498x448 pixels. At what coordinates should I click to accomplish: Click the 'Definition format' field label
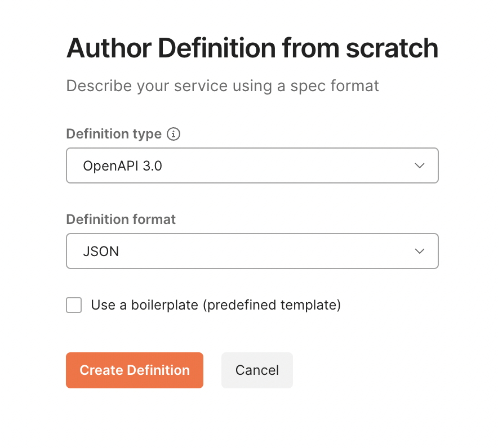pos(121,219)
